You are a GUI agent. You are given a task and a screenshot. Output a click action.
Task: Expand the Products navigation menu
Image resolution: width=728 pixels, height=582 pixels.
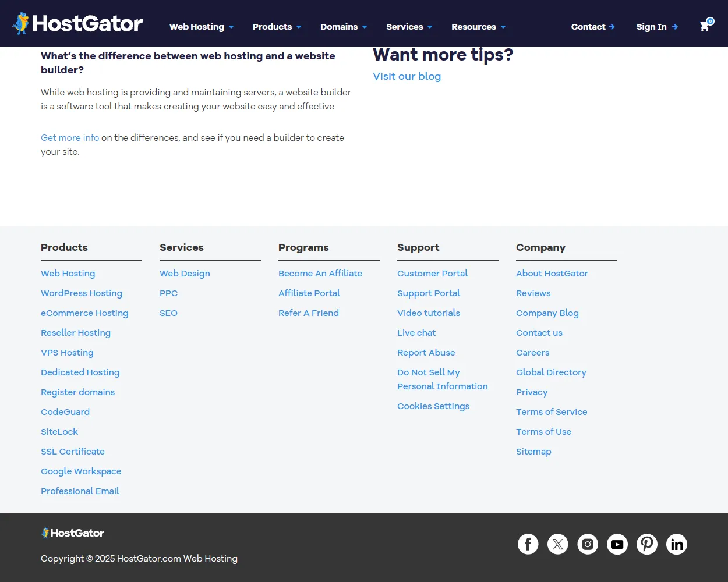277,27
